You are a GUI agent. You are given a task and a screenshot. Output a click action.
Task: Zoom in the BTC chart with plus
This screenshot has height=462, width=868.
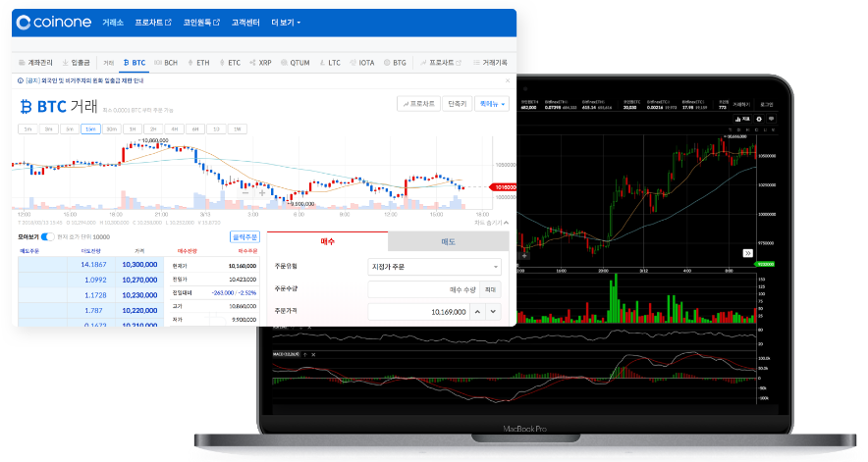coord(262,193)
